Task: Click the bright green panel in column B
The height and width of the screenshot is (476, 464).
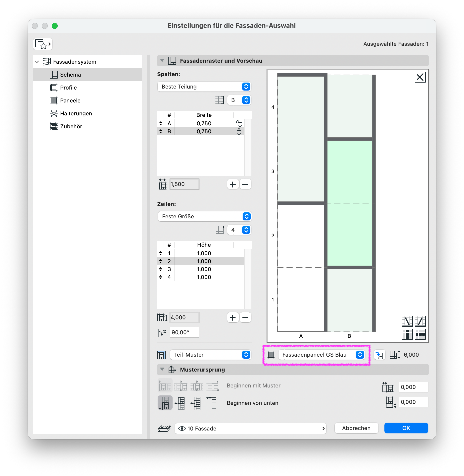Action: point(350,203)
